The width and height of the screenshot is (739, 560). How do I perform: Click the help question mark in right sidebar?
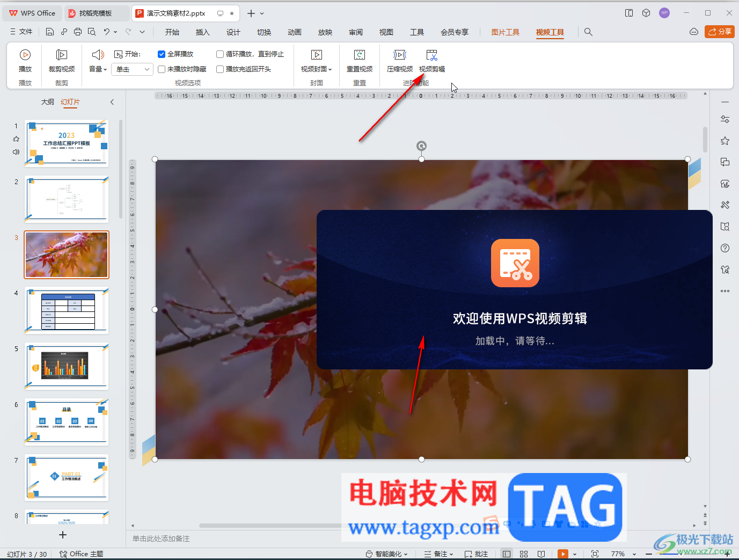pyautogui.click(x=725, y=248)
